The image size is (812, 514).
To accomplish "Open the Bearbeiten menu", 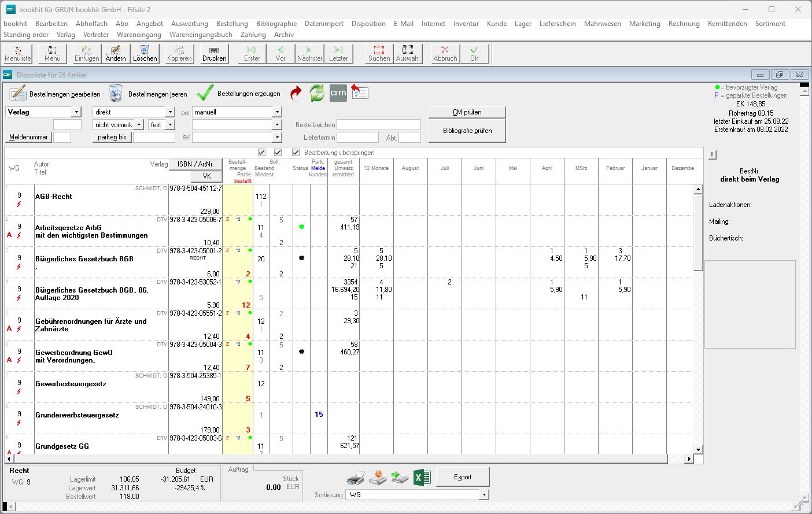I will point(51,24).
